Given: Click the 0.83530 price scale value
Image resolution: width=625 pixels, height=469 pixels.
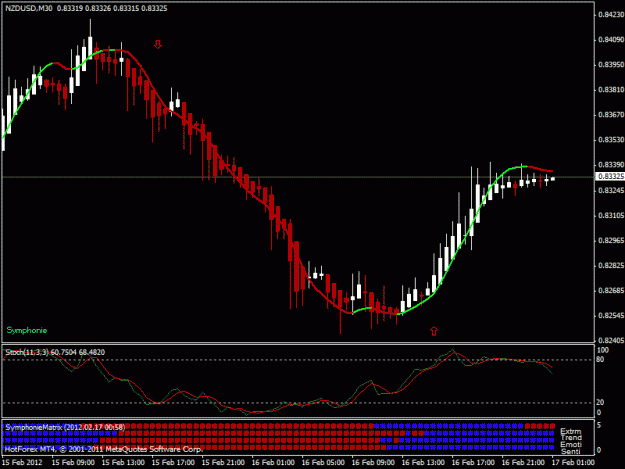Looking at the screenshot, I should click(611, 140).
